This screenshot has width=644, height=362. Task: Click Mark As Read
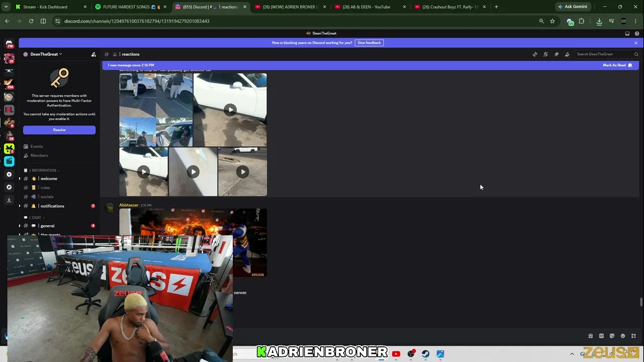point(617,65)
